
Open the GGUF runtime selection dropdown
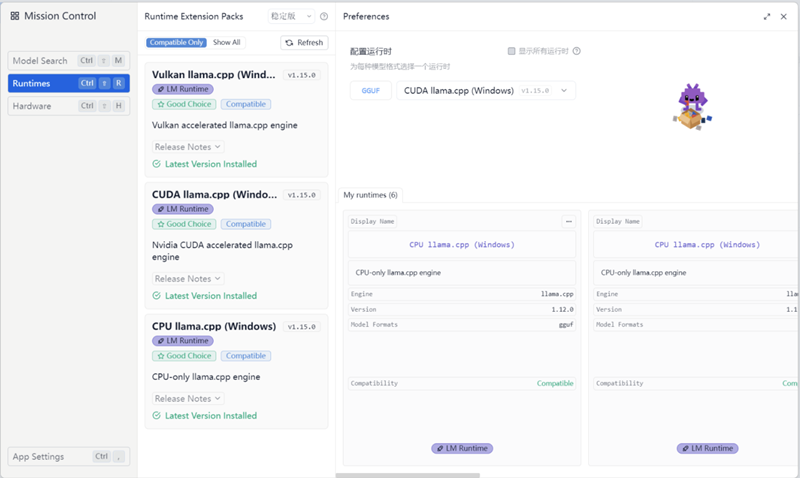(x=486, y=91)
